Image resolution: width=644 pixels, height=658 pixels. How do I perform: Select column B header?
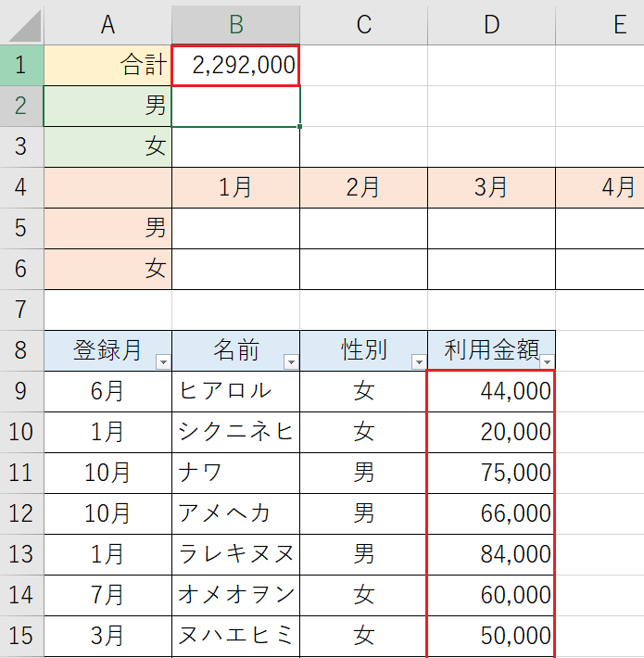[x=235, y=24]
